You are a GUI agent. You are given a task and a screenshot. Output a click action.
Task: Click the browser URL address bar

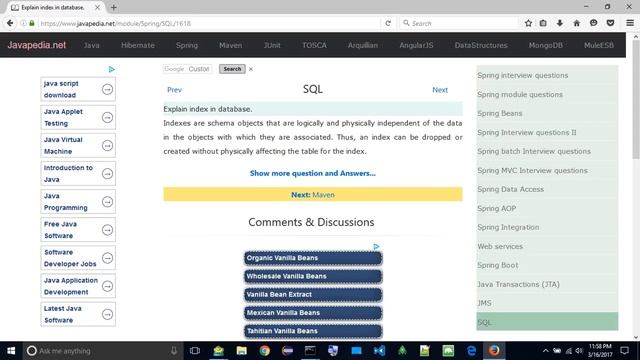click(x=208, y=23)
